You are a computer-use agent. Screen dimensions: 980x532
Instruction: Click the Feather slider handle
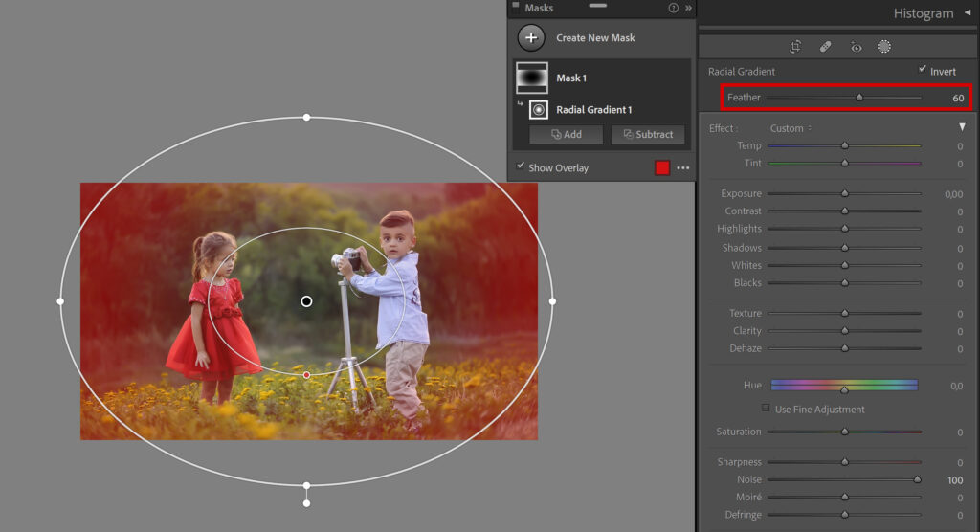[859, 97]
